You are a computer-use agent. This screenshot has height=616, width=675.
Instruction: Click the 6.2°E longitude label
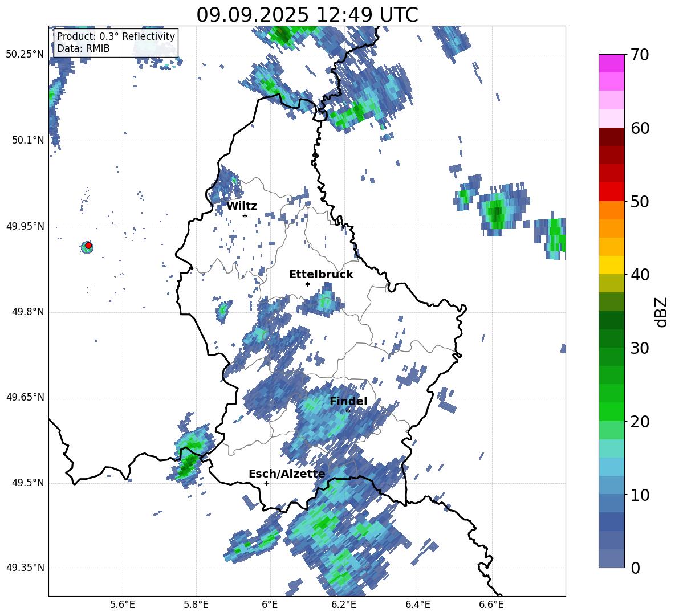(x=344, y=605)
